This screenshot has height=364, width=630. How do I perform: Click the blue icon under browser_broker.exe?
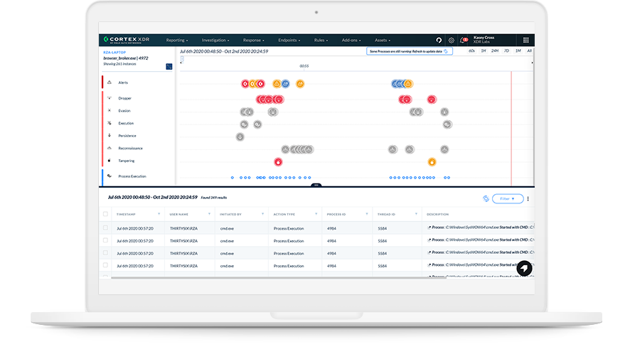(169, 66)
